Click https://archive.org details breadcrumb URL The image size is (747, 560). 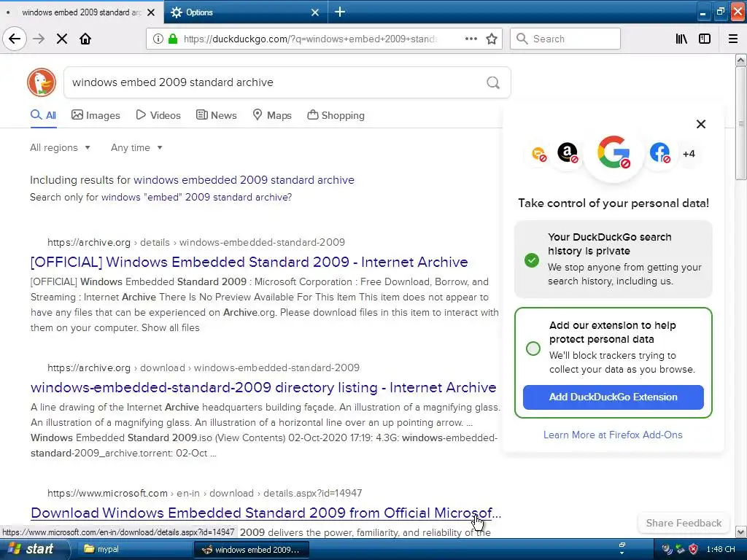[x=196, y=242]
